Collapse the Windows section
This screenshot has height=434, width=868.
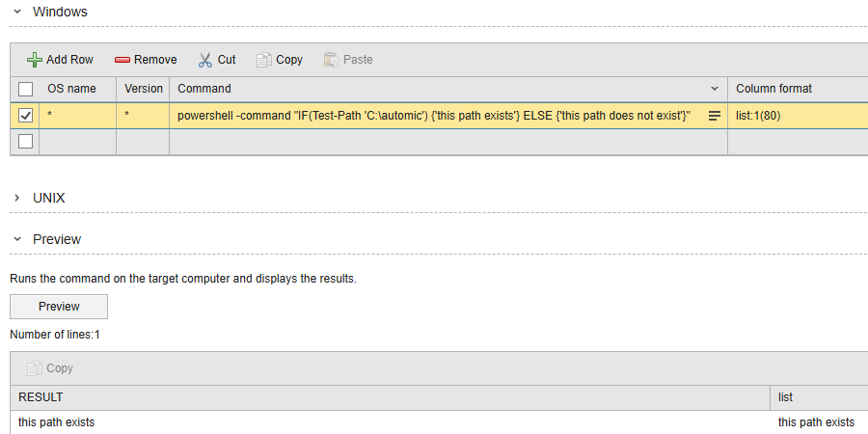tap(16, 13)
